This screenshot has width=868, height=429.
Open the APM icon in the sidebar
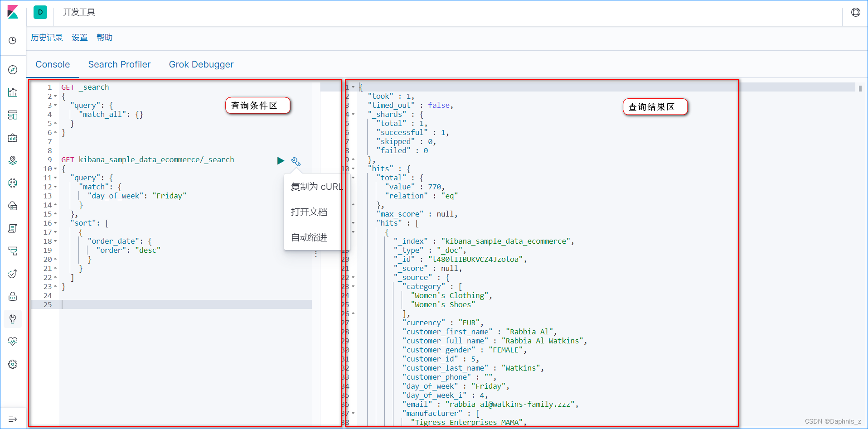point(13,251)
